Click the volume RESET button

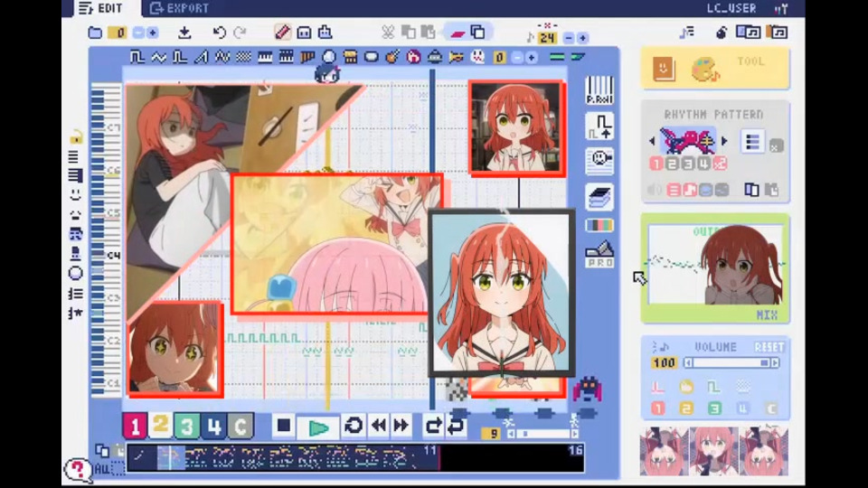pos(769,347)
